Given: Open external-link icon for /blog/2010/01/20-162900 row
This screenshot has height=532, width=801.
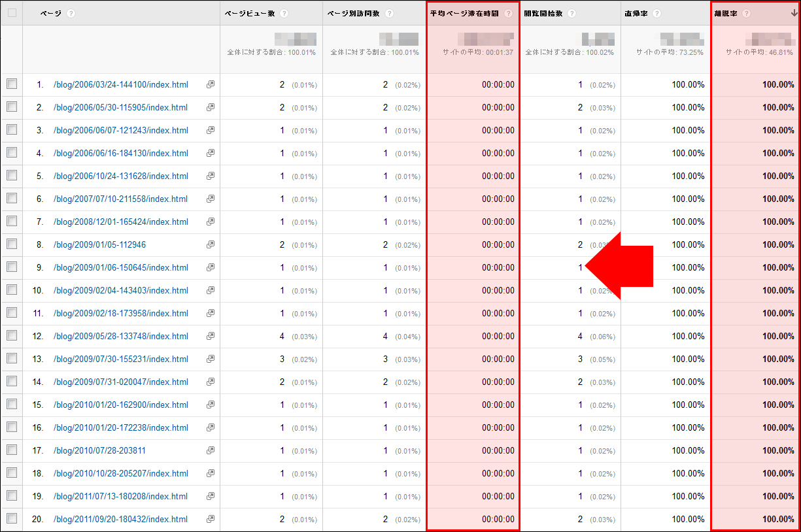Looking at the screenshot, I should pyautogui.click(x=211, y=405).
